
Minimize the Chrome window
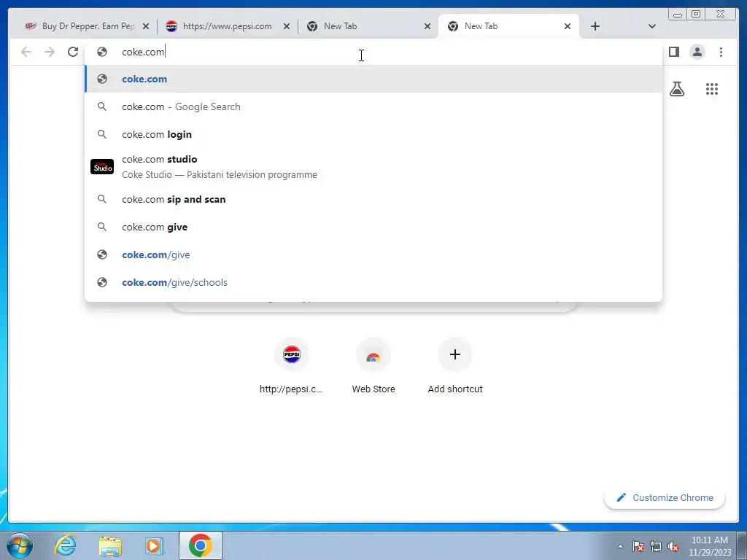[678, 14]
